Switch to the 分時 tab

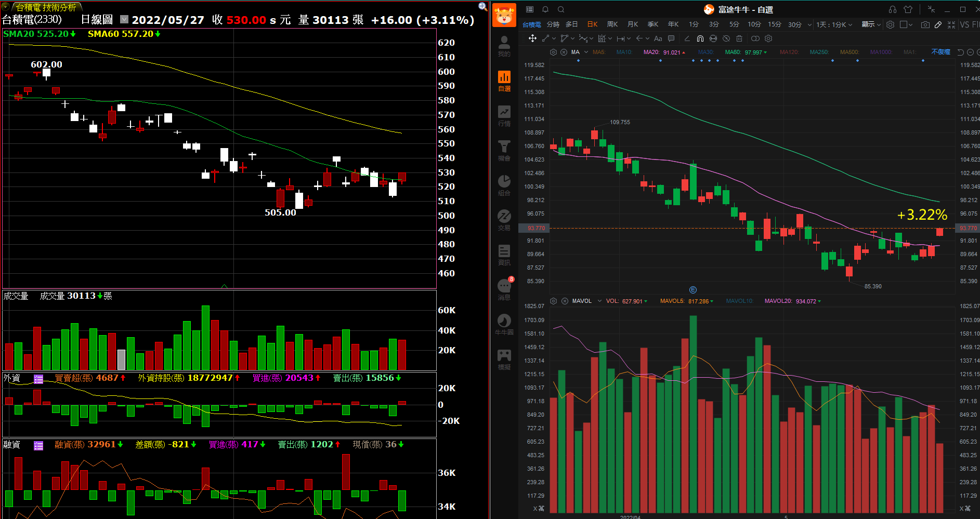click(x=553, y=24)
